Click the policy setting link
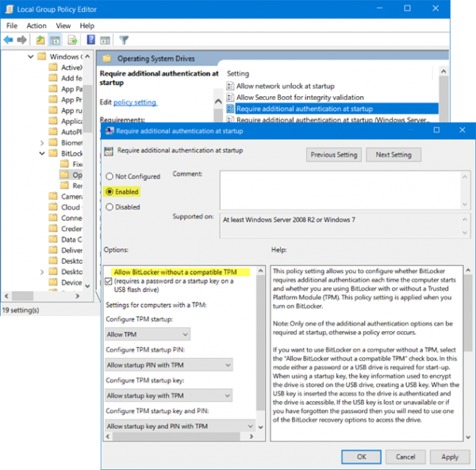The height and width of the screenshot is (470, 476). [135, 102]
